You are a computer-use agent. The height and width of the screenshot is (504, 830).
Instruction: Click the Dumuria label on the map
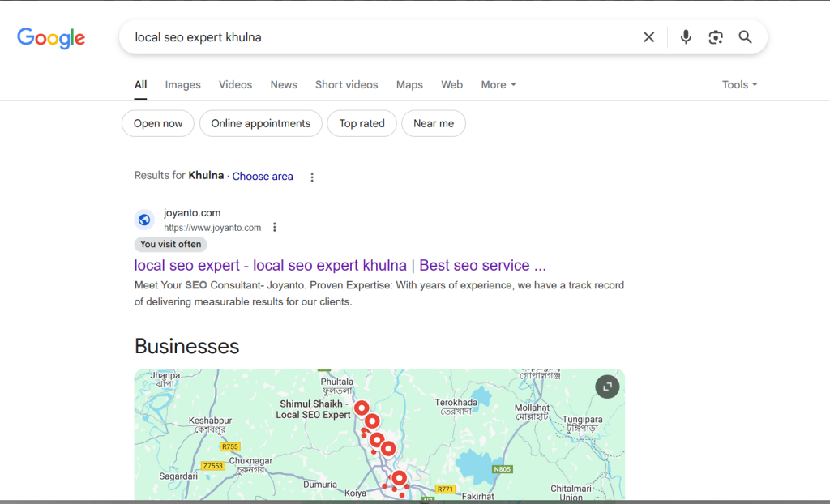319,484
